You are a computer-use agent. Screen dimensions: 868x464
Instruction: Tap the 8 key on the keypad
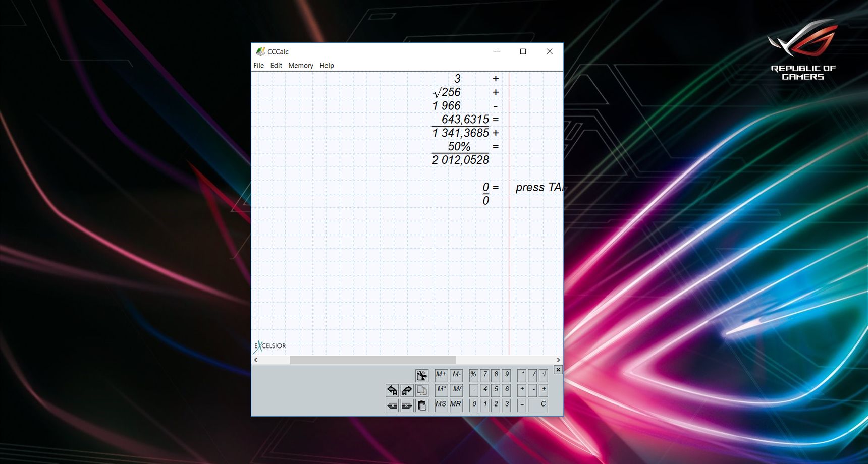pyautogui.click(x=496, y=375)
